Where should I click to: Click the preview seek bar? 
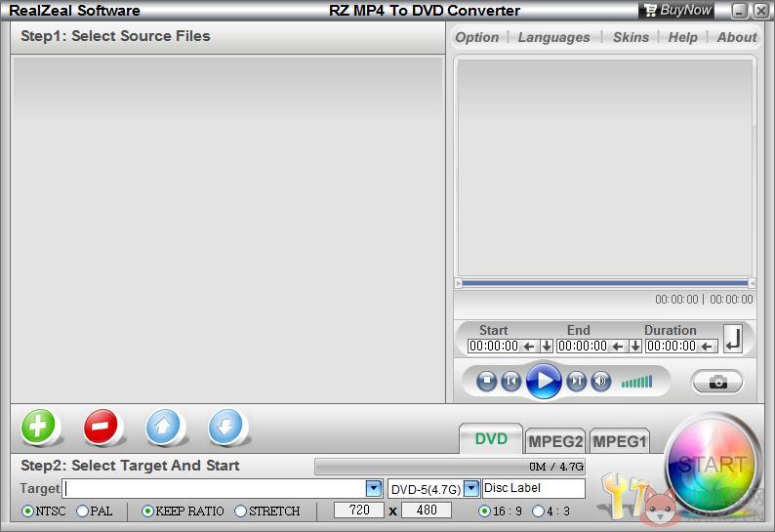604,283
